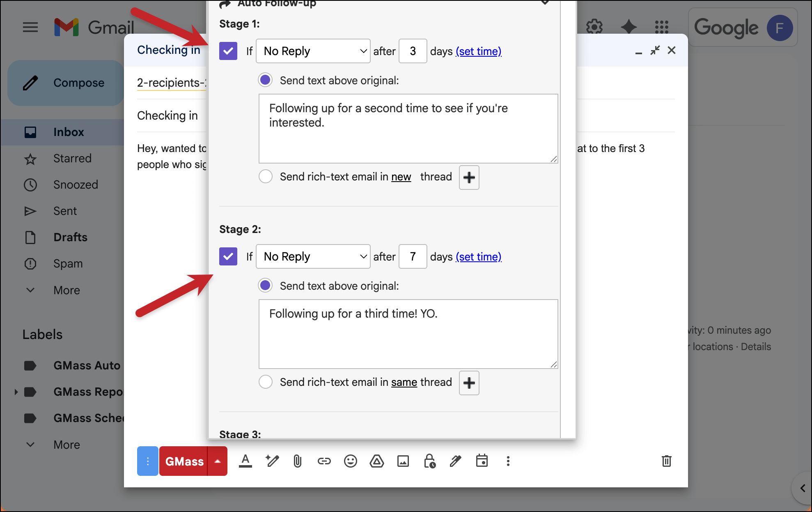Click Stage 1 set time link
The width and height of the screenshot is (812, 512).
[478, 51]
